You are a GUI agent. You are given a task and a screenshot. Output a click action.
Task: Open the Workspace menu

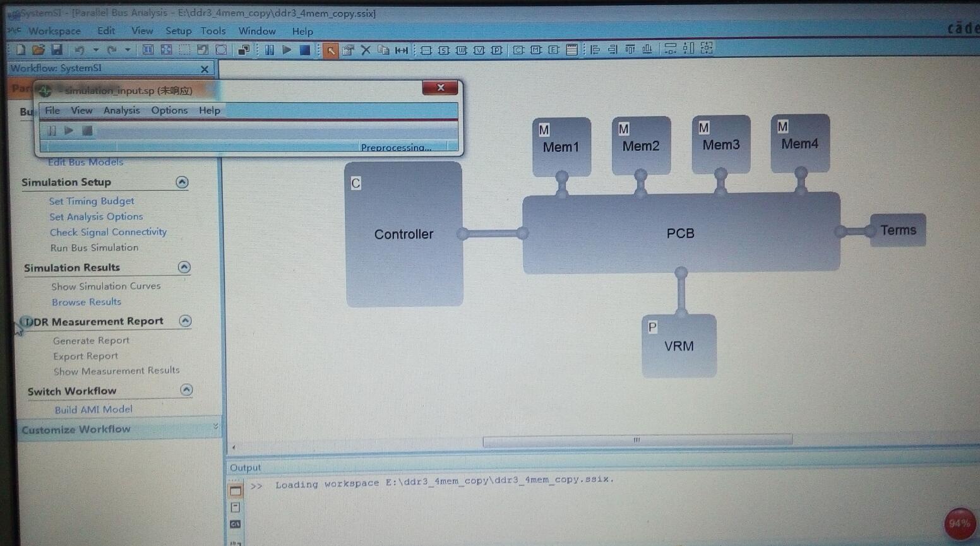tap(54, 31)
